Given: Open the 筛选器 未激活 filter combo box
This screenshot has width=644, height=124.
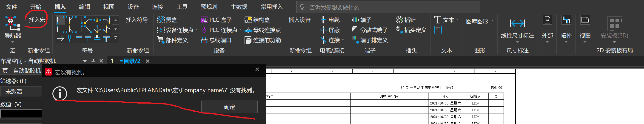Looking at the screenshot, I should coord(21,91).
